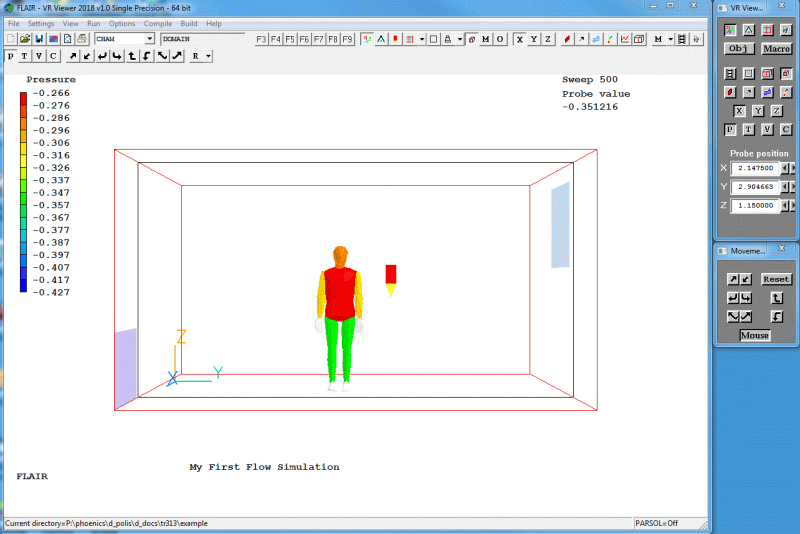Click the probe position X value field
Image resolution: width=800 pixels, height=534 pixels.
754,168
